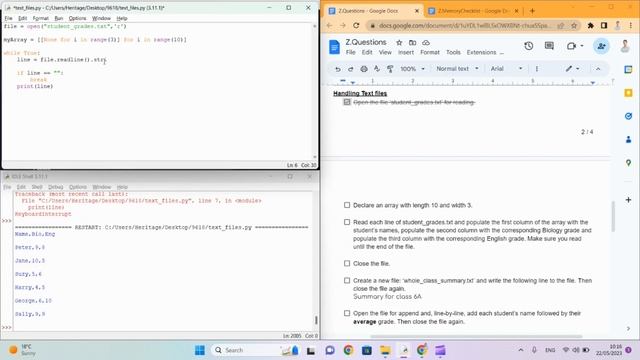Open the comments history icon
Viewport: 640px width, 360px height.
tap(549, 46)
